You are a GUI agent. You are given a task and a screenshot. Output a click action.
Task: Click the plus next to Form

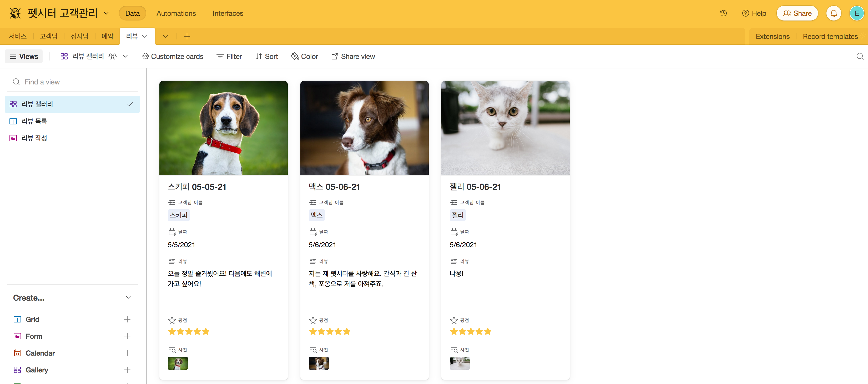[127, 336]
